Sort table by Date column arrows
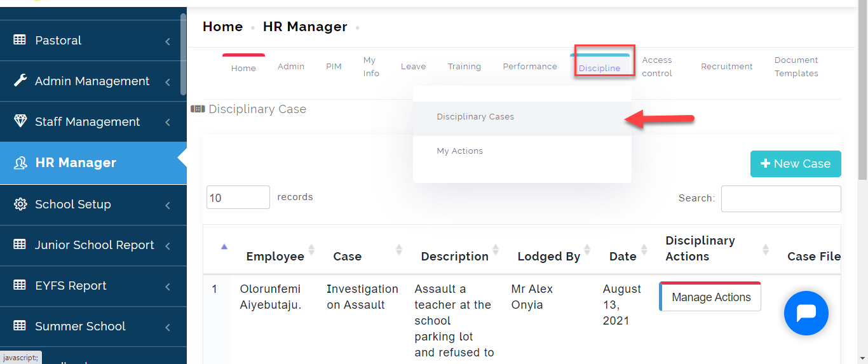 click(x=644, y=250)
